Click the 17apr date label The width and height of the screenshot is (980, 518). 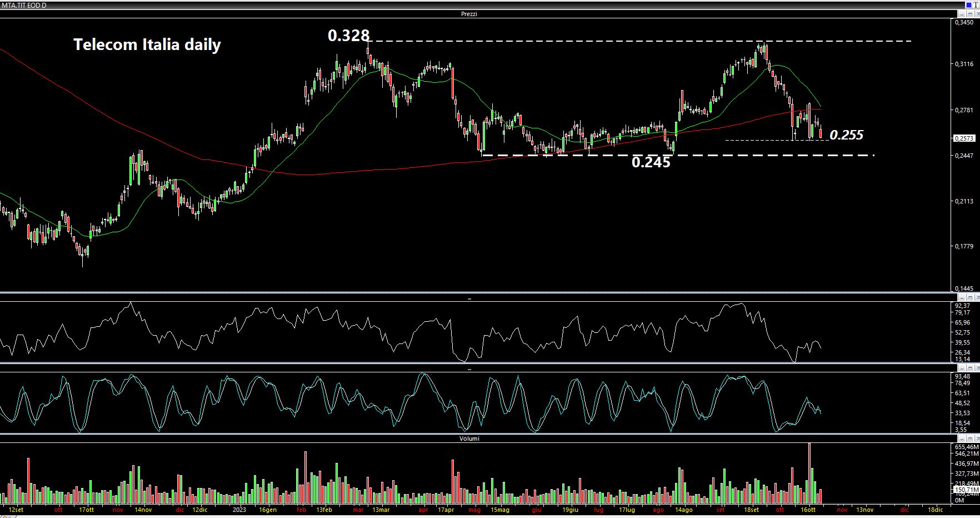click(x=446, y=510)
